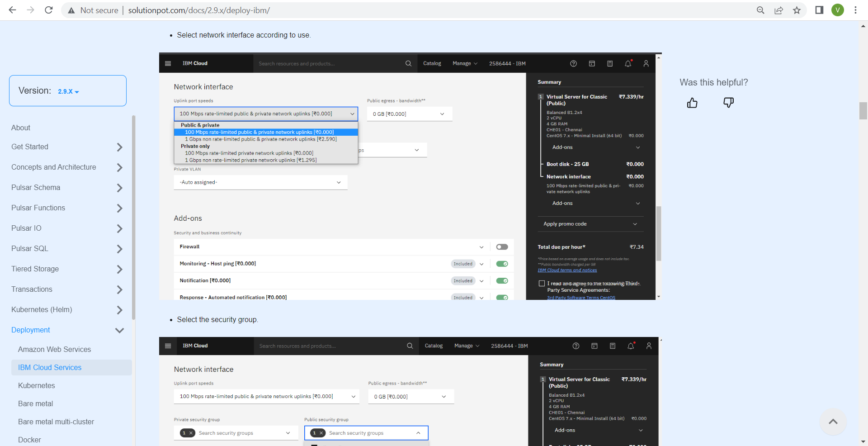Open Amazon Web Services deployment page
The width and height of the screenshot is (868, 446).
point(54,349)
